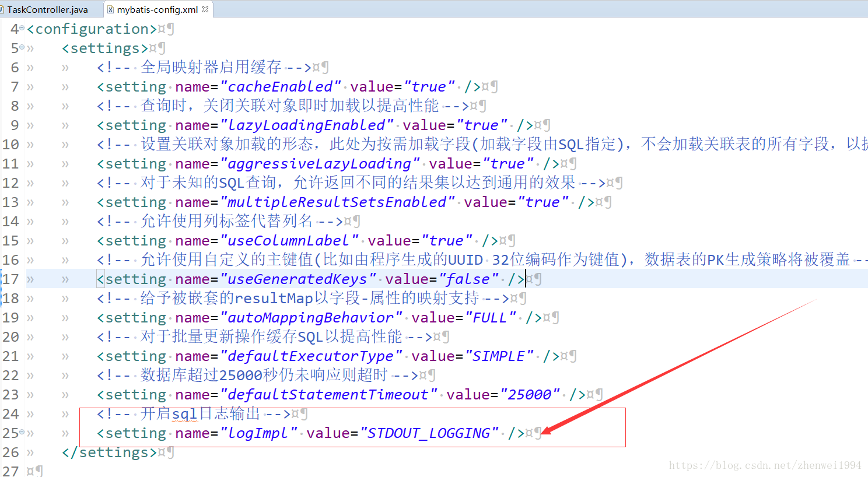Collapse the settings element fold on line 5
The height and width of the screenshot is (477, 868).
click(22, 47)
